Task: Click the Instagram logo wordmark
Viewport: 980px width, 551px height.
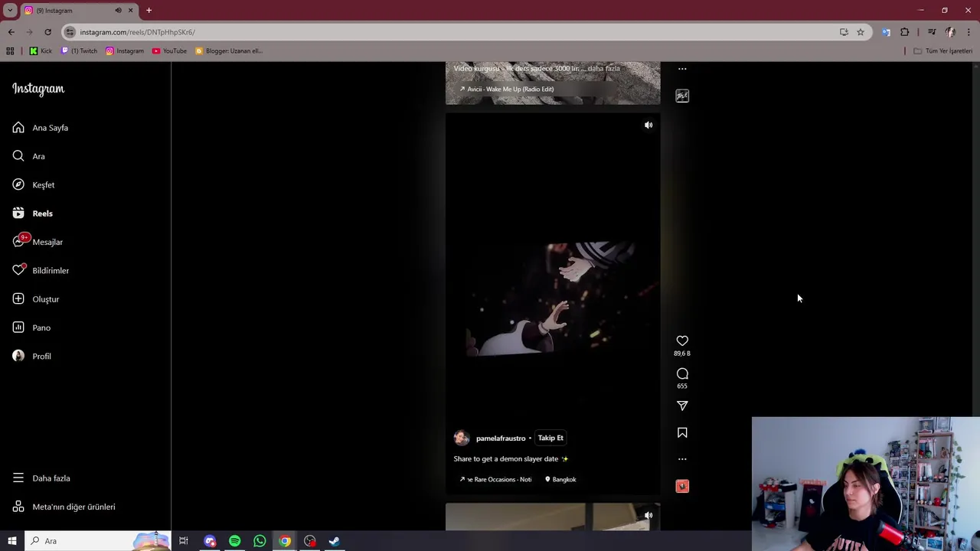Action: pos(38,89)
